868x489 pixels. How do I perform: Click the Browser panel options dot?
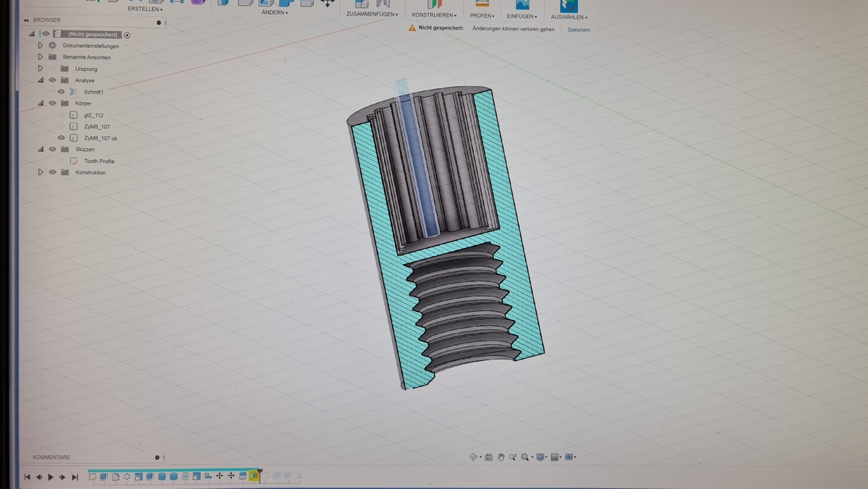tap(158, 22)
